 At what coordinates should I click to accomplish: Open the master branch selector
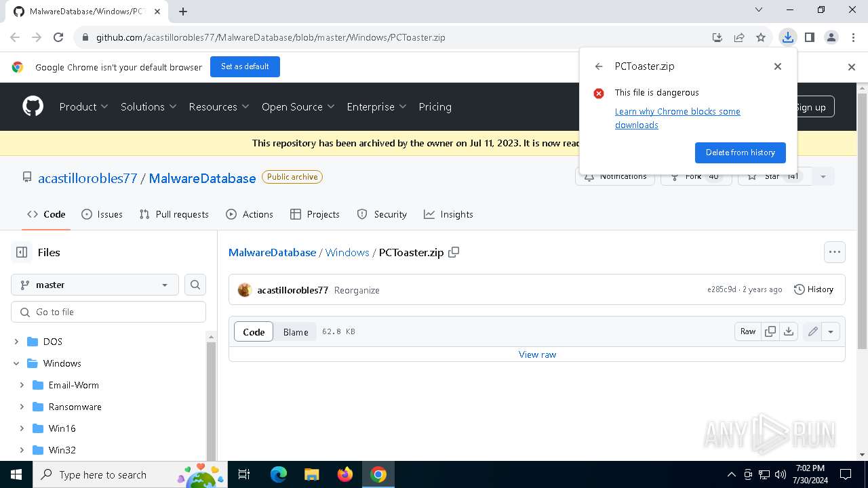[x=95, y=285]
